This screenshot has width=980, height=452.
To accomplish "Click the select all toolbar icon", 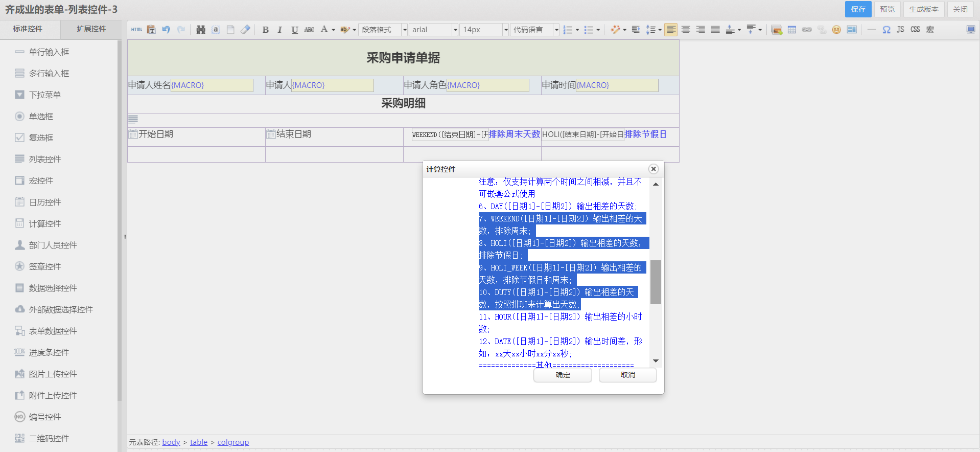I will [216, 30].
